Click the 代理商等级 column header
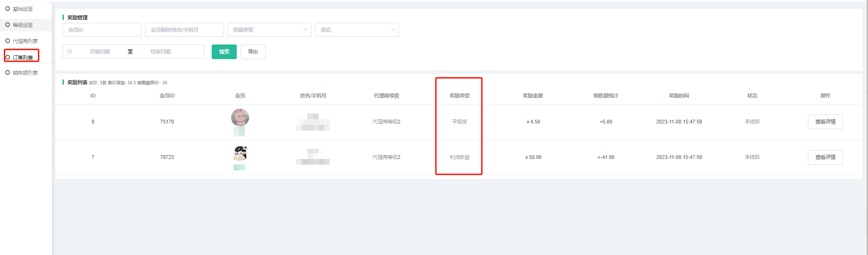The height and width of the screenshot is (255, 868). point(386,96)
